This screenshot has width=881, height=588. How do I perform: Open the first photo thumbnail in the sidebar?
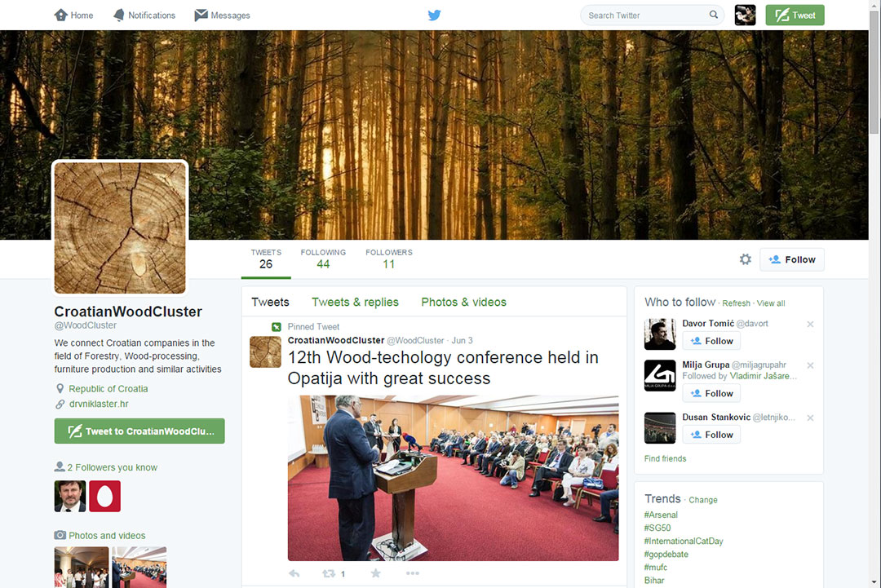82,568
